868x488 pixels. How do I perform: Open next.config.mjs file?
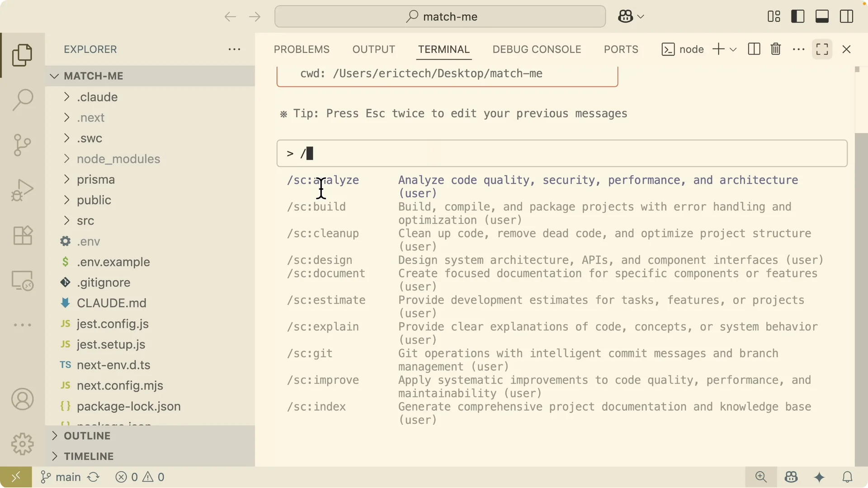[150, 386]
